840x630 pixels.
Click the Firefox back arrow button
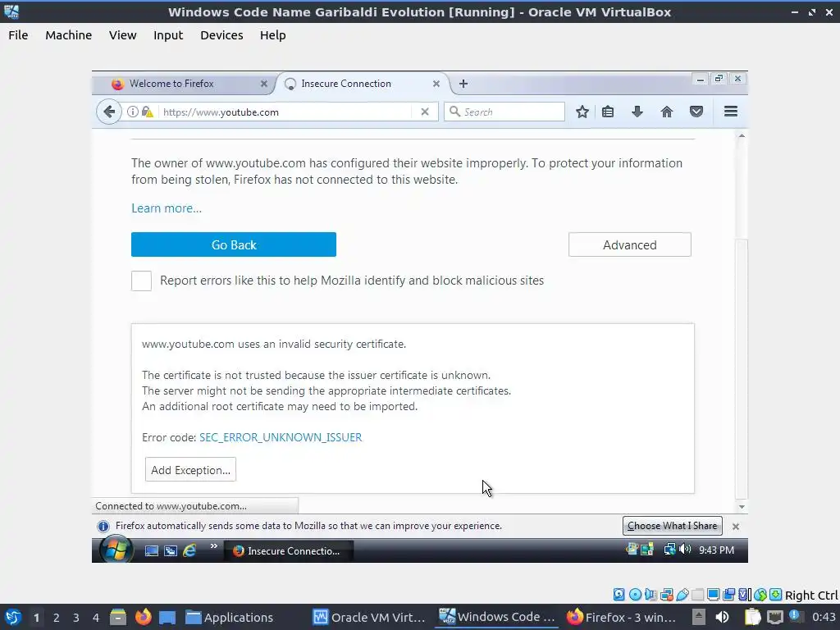[x=109, y=112]
